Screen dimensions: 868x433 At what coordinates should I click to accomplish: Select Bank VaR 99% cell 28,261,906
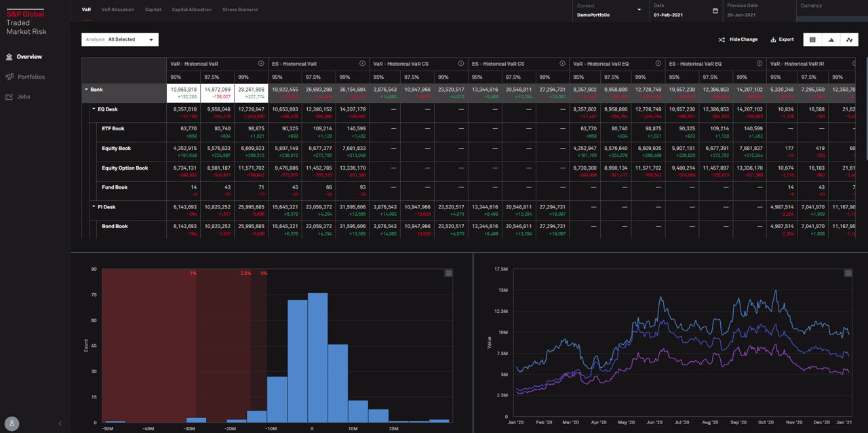(x=251, y=93)
